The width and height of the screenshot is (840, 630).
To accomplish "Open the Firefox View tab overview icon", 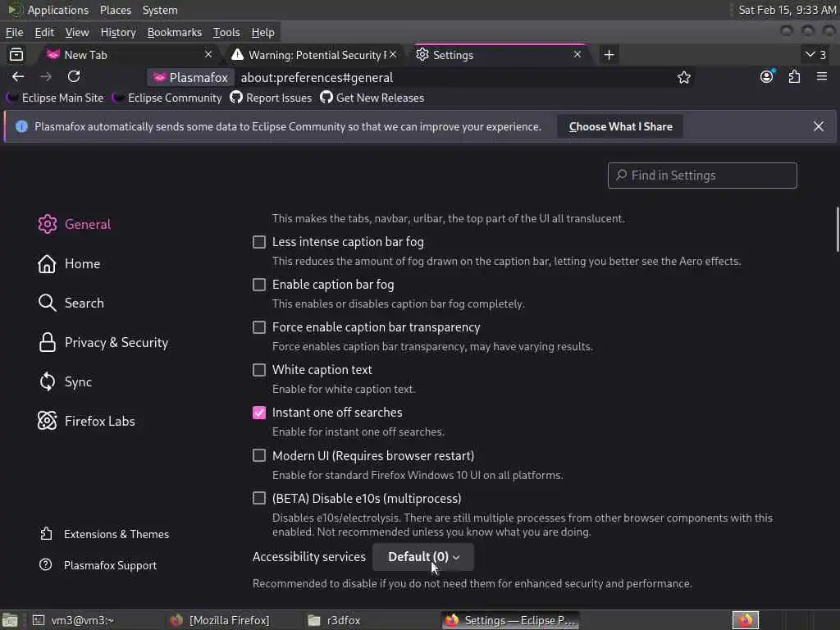I will (x=16, y=55).
